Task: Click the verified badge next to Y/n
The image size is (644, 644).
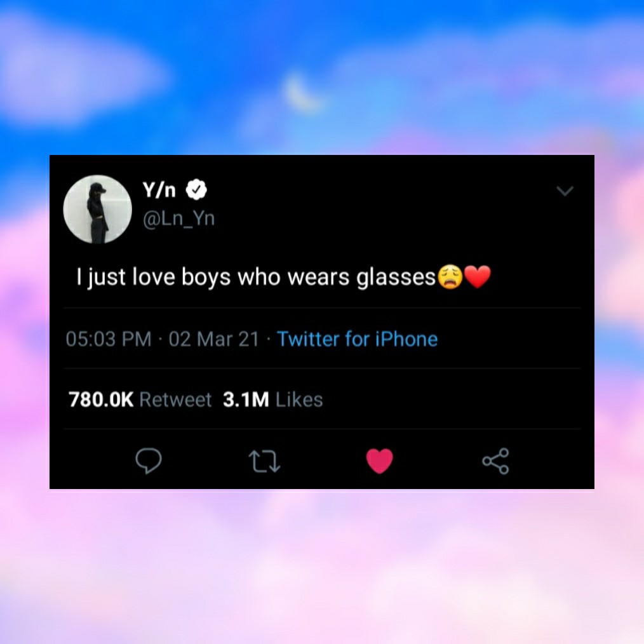Action: click(196, 190)
